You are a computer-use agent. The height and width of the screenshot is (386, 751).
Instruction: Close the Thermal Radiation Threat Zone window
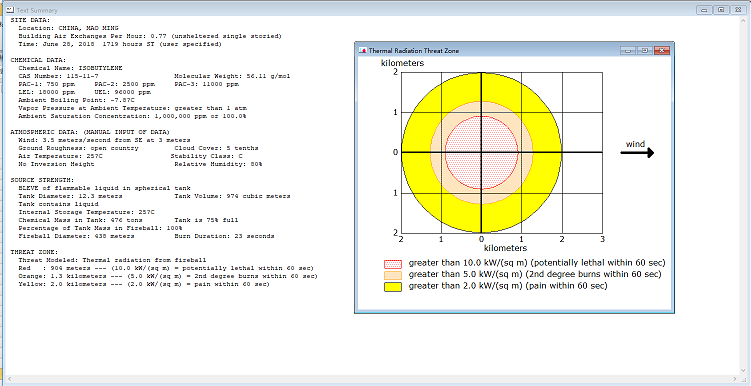point(661,50)
